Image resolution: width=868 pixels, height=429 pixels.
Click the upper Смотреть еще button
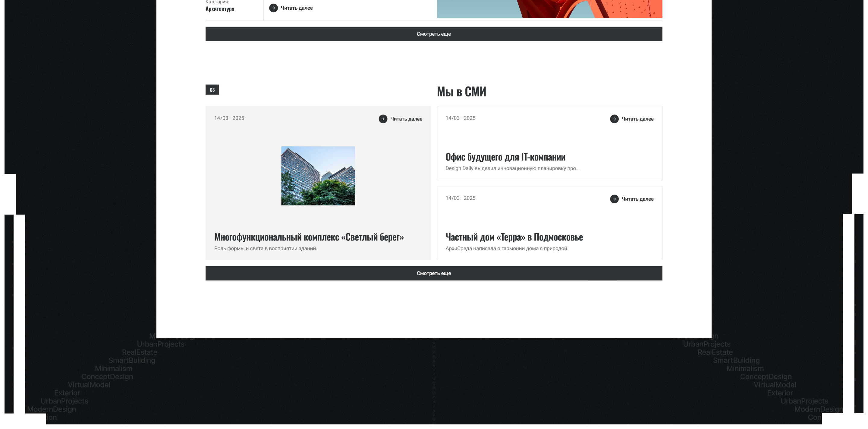click(x=434, y=34)
